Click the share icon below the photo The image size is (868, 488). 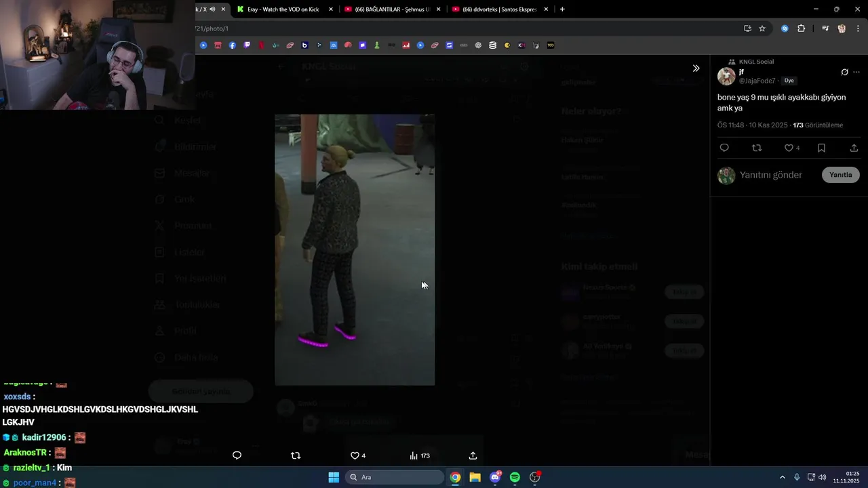click(473, 455)
